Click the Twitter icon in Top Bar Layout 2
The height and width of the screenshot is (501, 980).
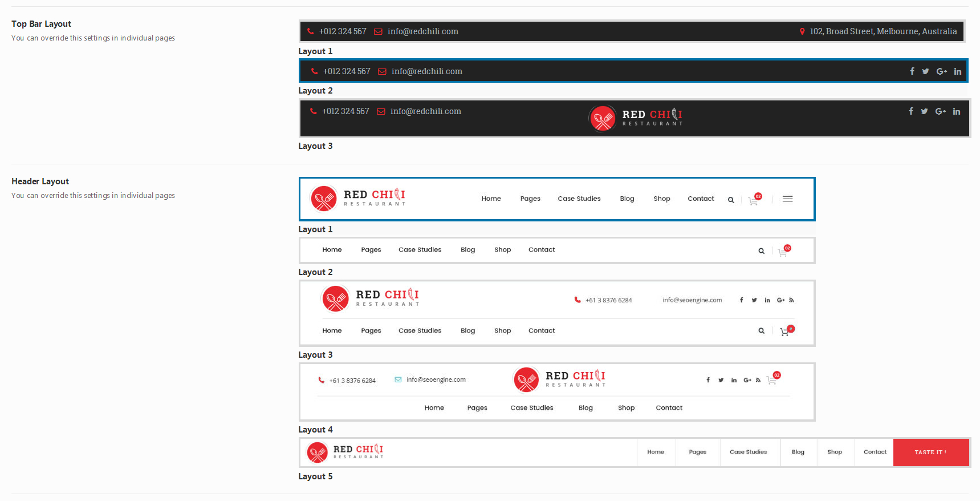tap(925, 72)
